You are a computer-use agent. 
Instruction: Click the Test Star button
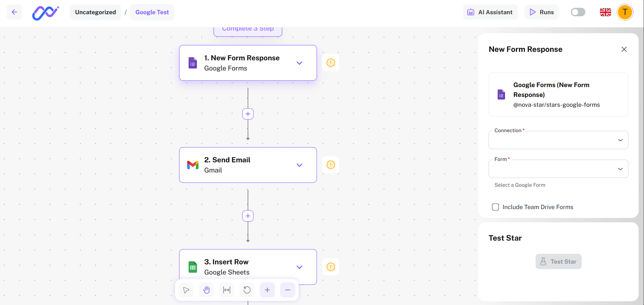(x=558, y=261)
